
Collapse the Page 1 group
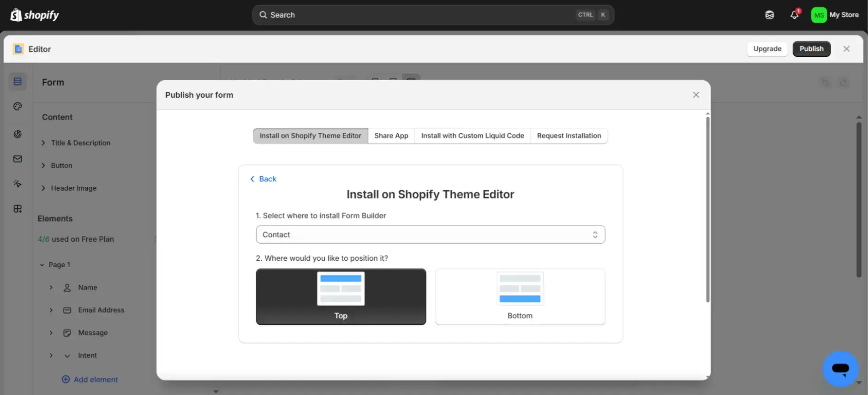coord(42,265)
